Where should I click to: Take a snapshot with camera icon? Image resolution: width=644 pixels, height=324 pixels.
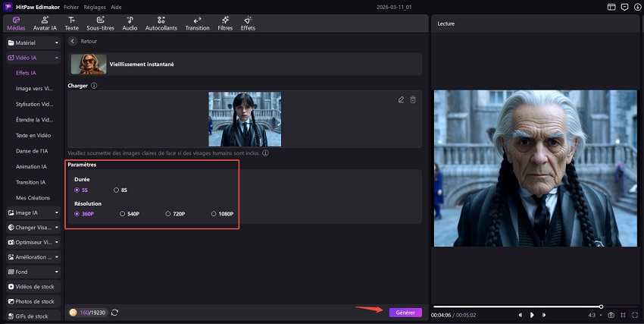click(611, 315)
